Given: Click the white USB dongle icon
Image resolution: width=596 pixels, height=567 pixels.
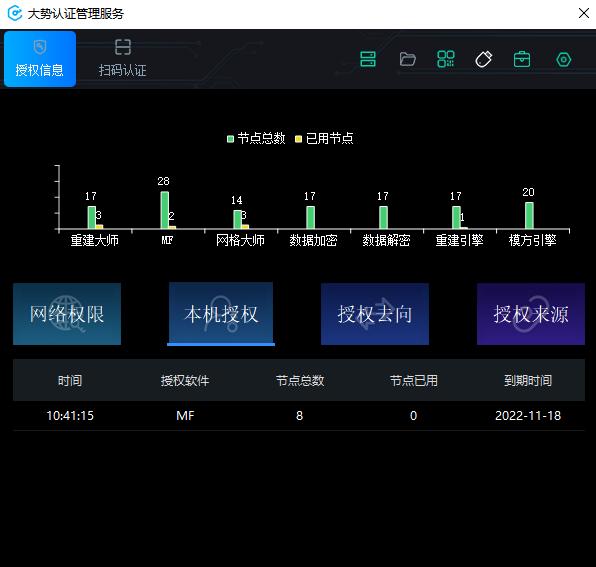Looking at the screenshot, I should click(x=484, y=59).
